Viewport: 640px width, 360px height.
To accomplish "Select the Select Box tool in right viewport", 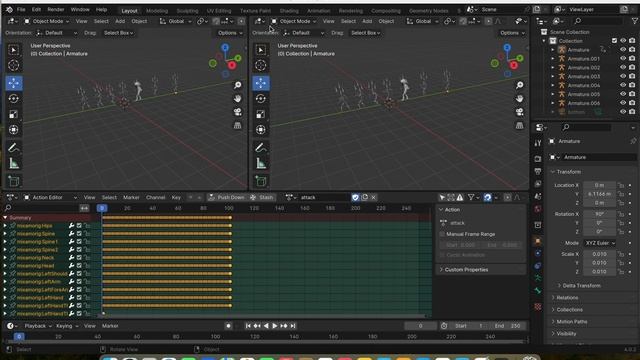I will pyautogui.click(x=261, y=50).
